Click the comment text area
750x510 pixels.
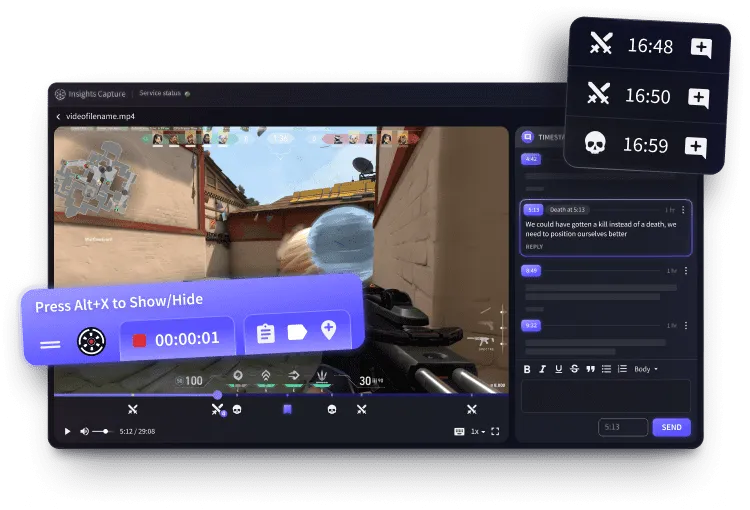click(606, 396)
